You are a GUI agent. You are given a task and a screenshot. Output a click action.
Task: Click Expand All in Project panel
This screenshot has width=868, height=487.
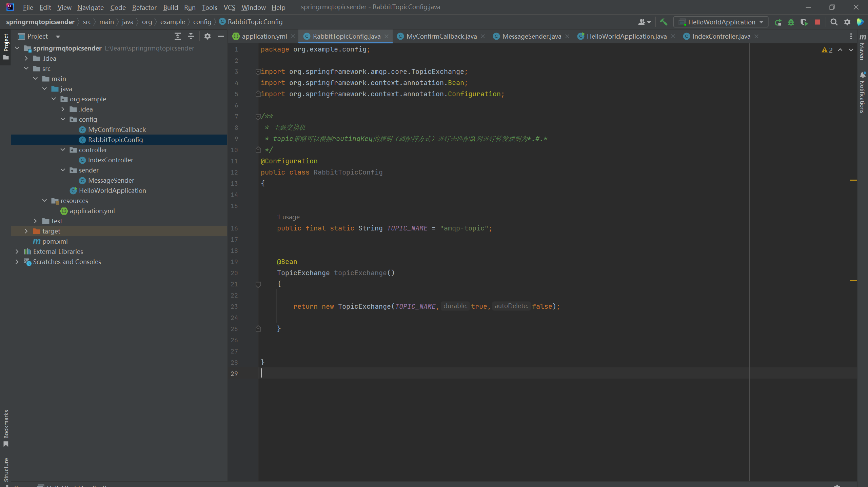[177, 36]
